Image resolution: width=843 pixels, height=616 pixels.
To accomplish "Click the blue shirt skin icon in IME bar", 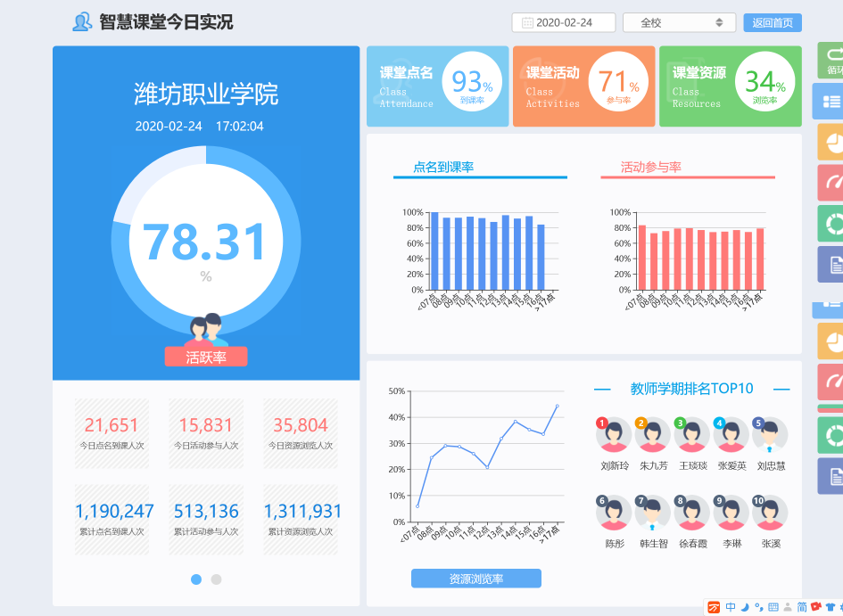I will (831, 607).
